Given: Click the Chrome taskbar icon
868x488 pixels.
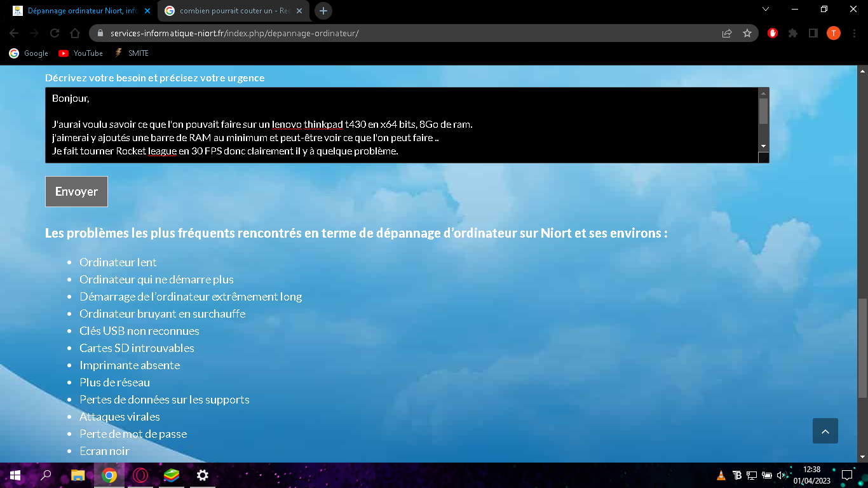Looking at the screenshot, I should (109, 475).
